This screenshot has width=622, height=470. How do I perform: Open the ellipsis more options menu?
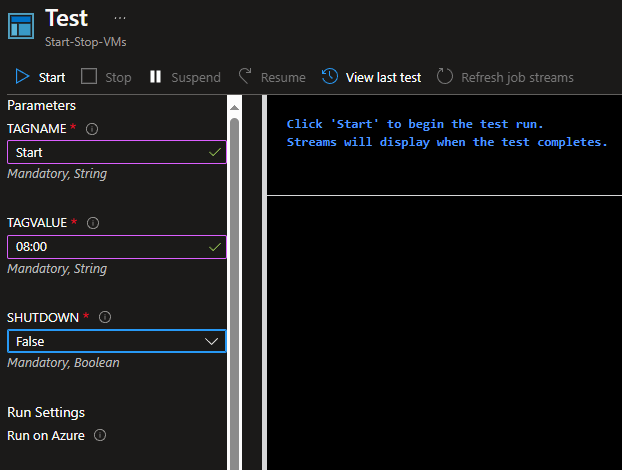click(x=120, y=18)
